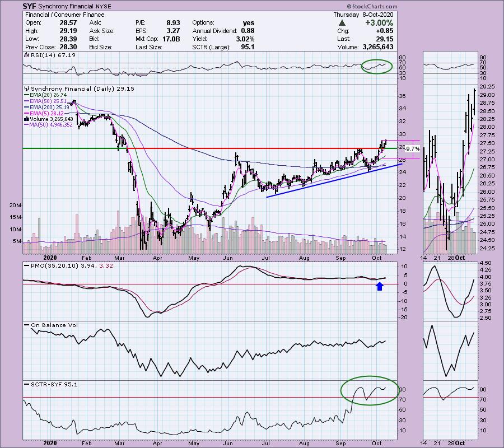Screen dimensions: 504x448
Task: Click the Prev Close value 28.30
Action: coord(68,47)
